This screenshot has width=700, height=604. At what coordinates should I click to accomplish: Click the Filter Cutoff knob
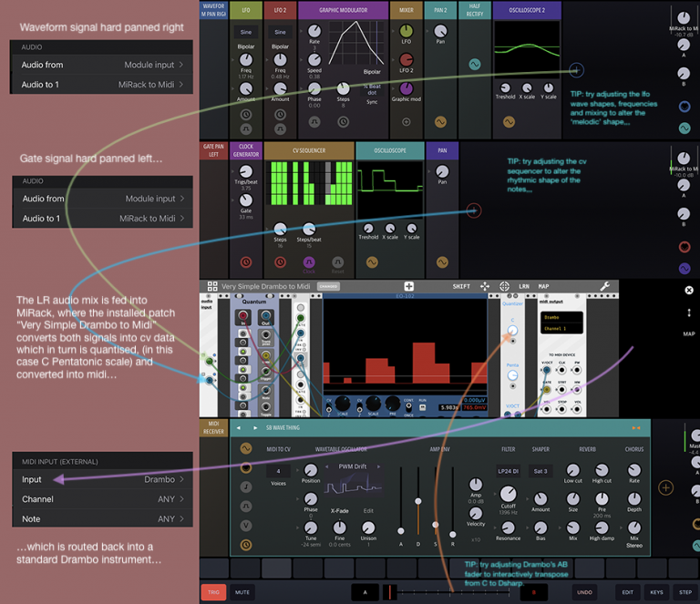click(x=508, y=494)
